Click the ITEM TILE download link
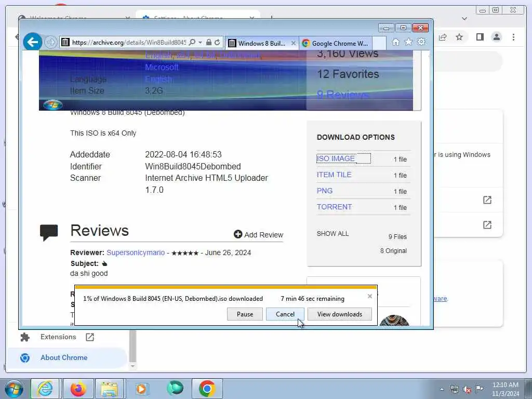Screen dimensions: 532x399 [x=334, y=175]
